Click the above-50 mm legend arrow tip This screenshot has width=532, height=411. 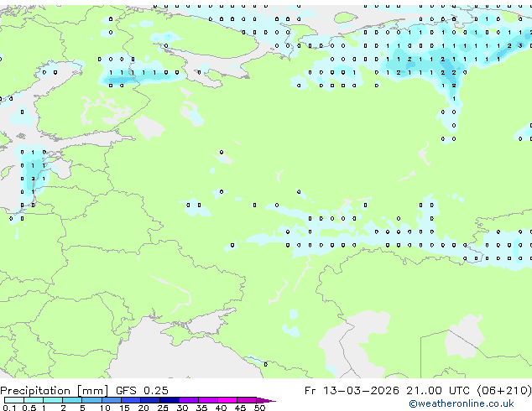point(266,401)
